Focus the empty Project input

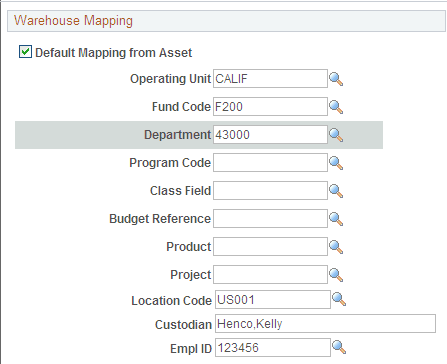point(270,275)
